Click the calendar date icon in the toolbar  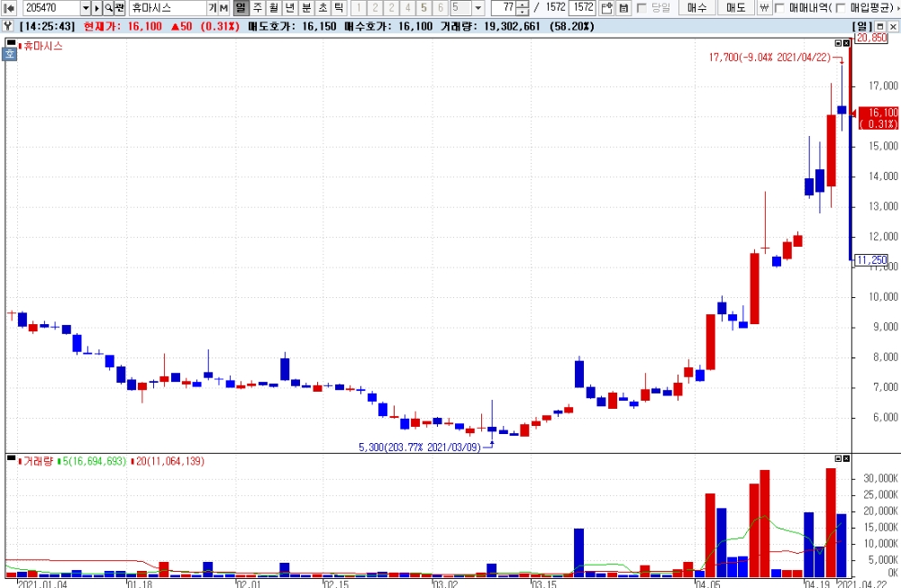point(623,8)
